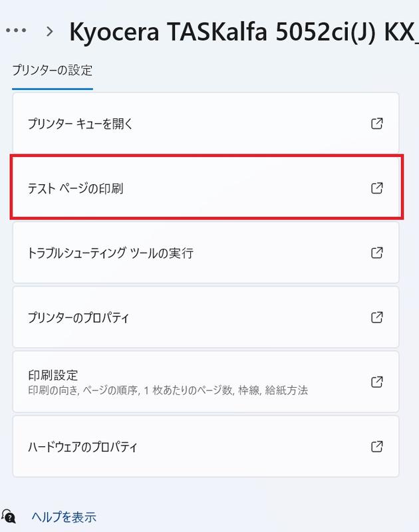Click the external link icon beside トラブルシューティング ツールの実行
Screen dimensions: 419x532
(x=376, y=253)
